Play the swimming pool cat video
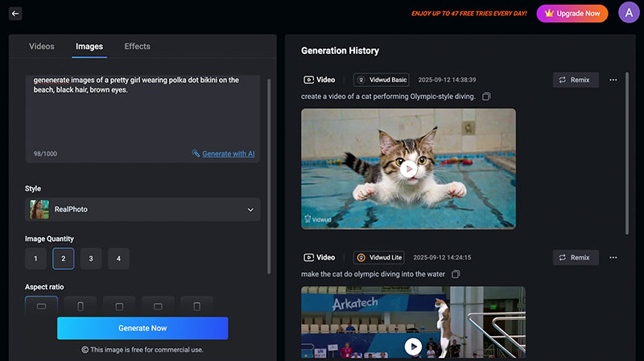The height and width of the screenshot is (361, 644). (408, 169)
